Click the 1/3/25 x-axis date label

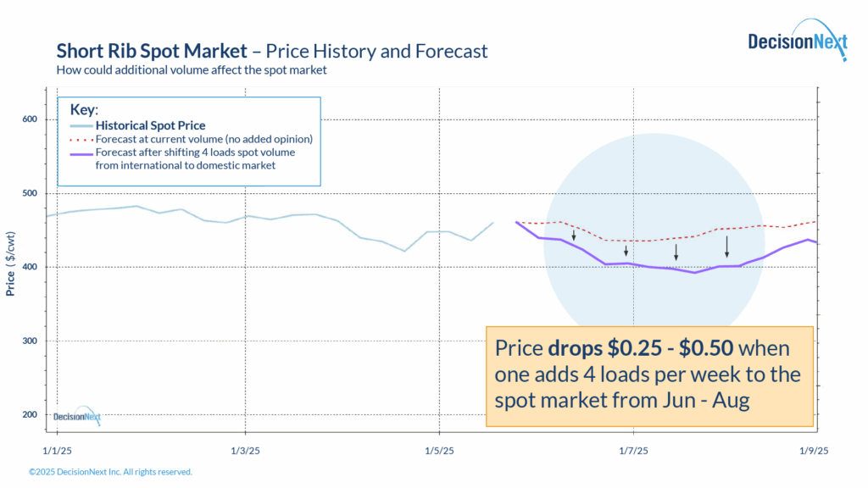pyautogui.click(x=245, y=451)
